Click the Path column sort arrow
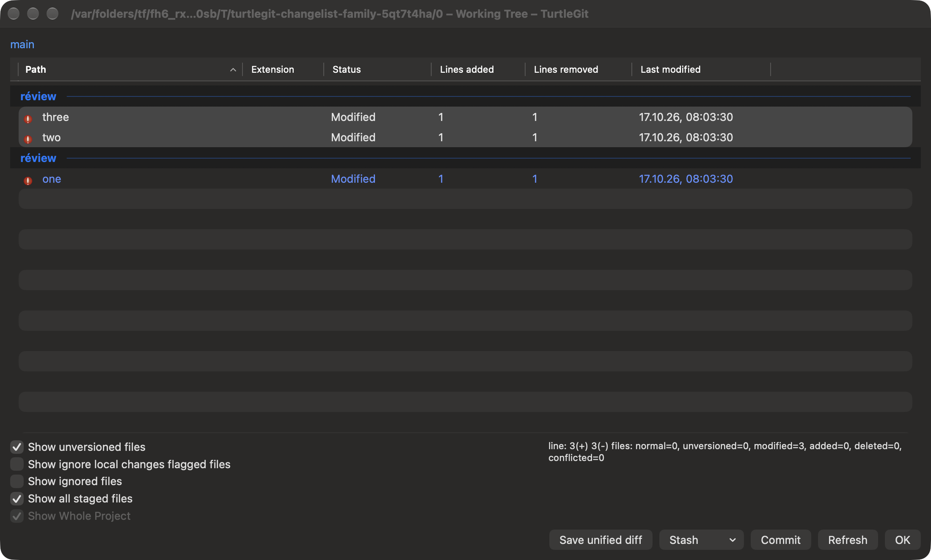 [x=233, y=70]
